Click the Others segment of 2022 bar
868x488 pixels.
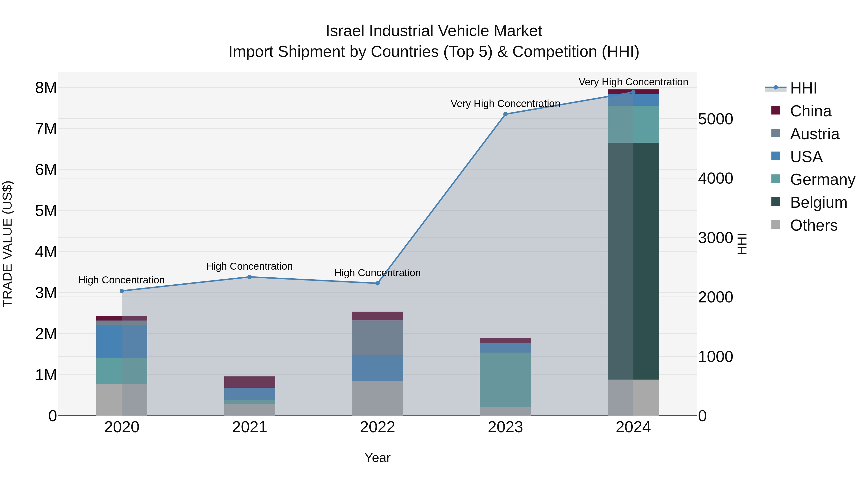click(377, 398)
